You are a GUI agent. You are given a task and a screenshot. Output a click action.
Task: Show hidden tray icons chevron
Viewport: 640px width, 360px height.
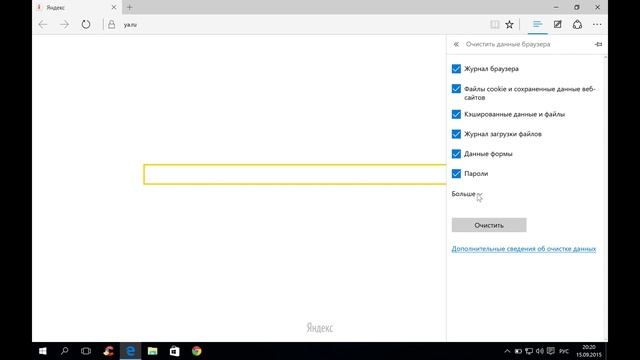507,351
